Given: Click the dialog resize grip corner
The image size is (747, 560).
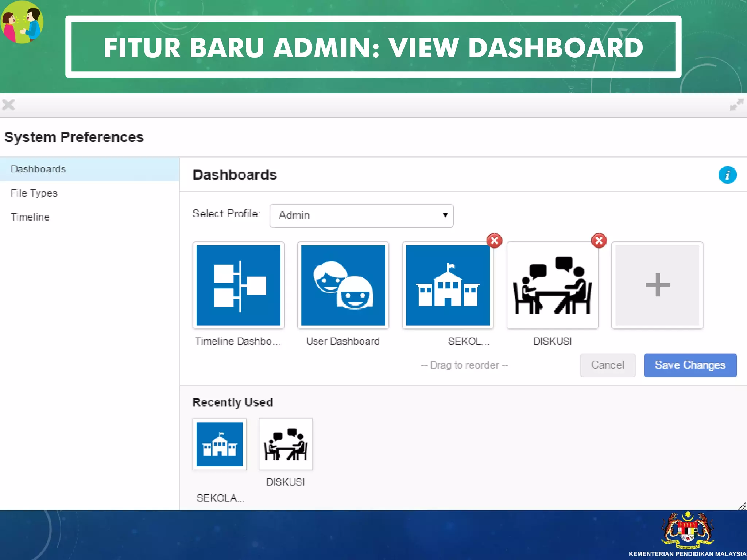Looking at the screenshot, I should coord(742,506).
